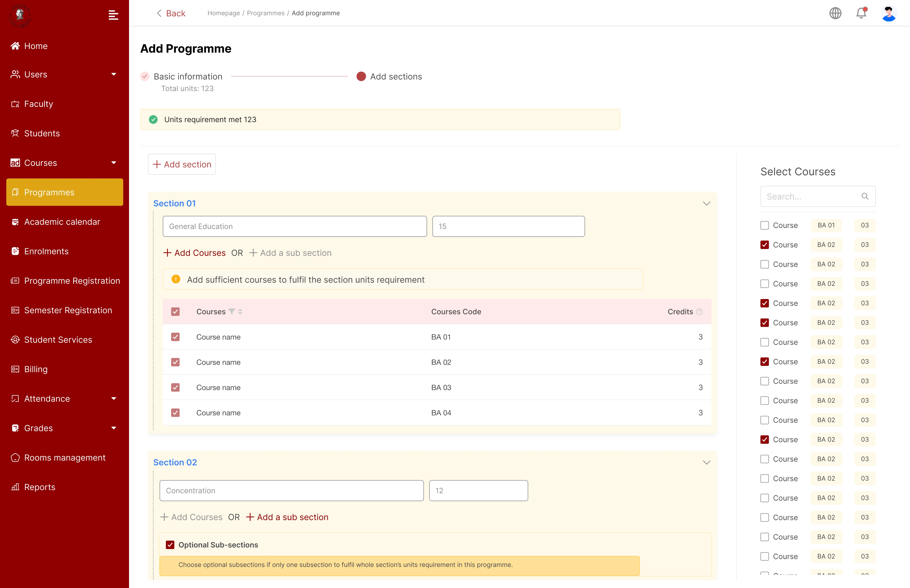Click the filter icon in Courses column
Viewport: 910px width, 588px height.
[231, 311]
